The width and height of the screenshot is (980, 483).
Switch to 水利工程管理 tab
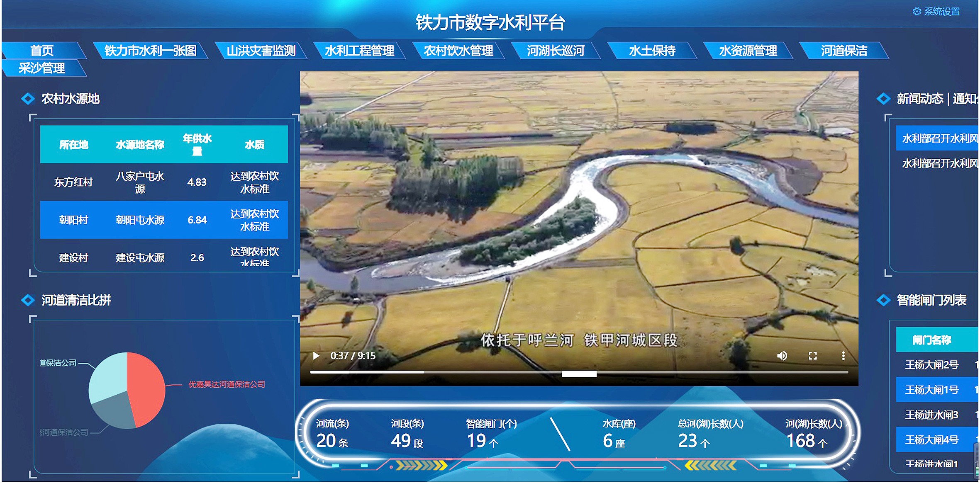click(x=359, y=51)
